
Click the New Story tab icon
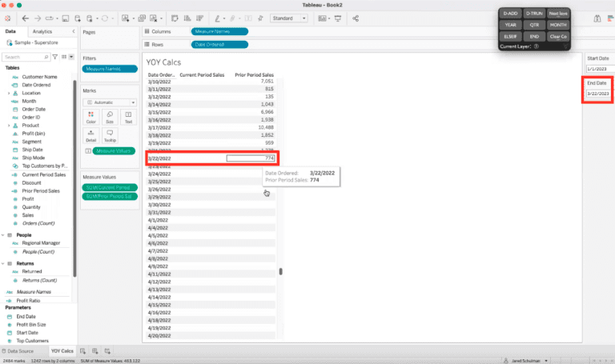pos(107,351)
